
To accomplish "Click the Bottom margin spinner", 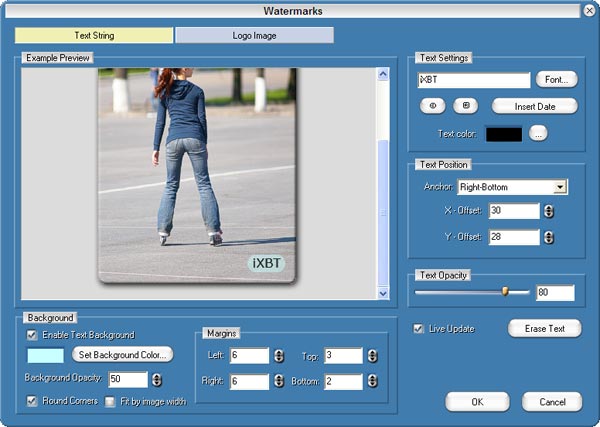I will (372, 381).
